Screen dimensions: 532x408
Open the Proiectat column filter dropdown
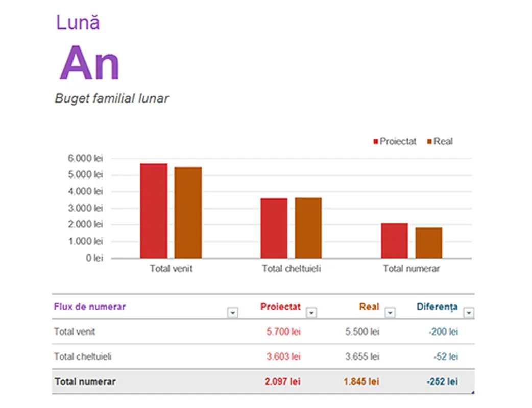[311, 313]
